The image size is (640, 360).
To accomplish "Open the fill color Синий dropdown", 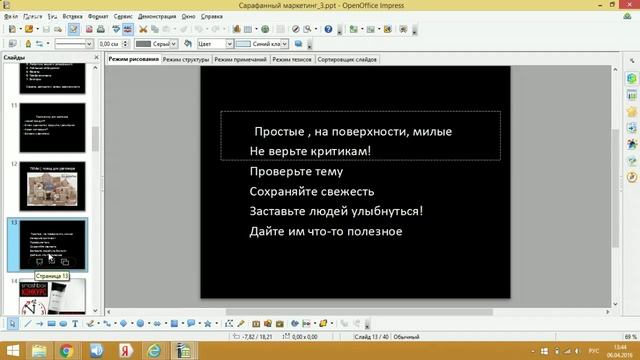I will pos(284,44).
